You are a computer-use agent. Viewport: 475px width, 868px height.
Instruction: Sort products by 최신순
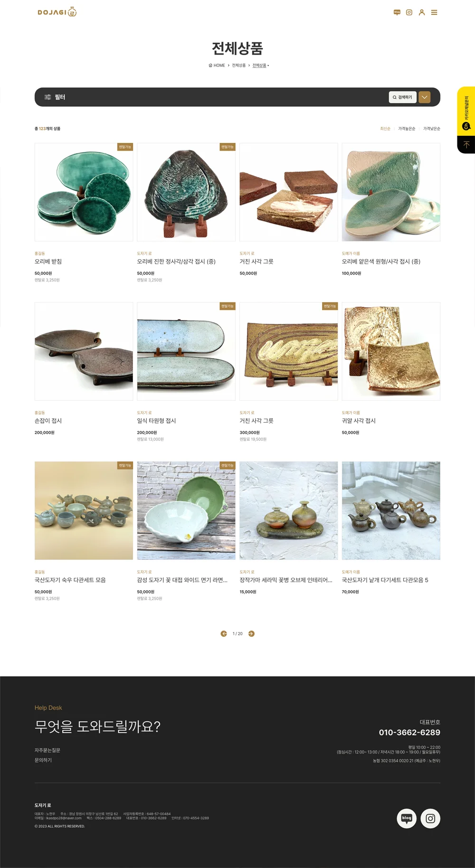pyautogui.click(x=385, y=129)
